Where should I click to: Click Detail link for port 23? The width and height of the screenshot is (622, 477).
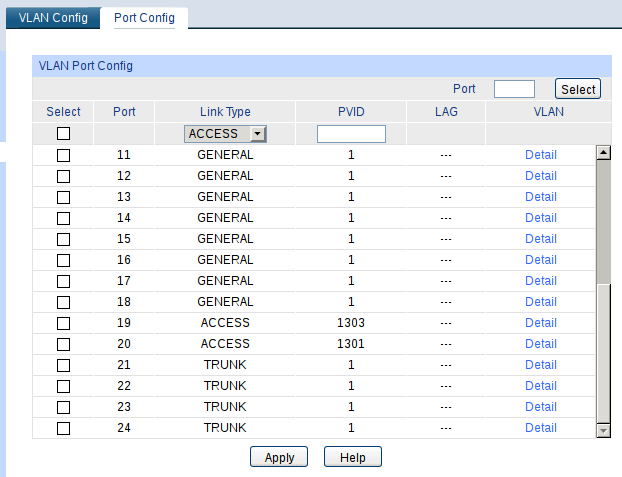(541, 407)
